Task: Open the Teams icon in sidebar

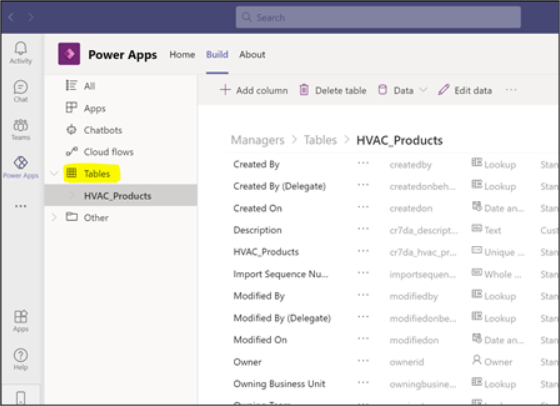Action: point(20,125)
